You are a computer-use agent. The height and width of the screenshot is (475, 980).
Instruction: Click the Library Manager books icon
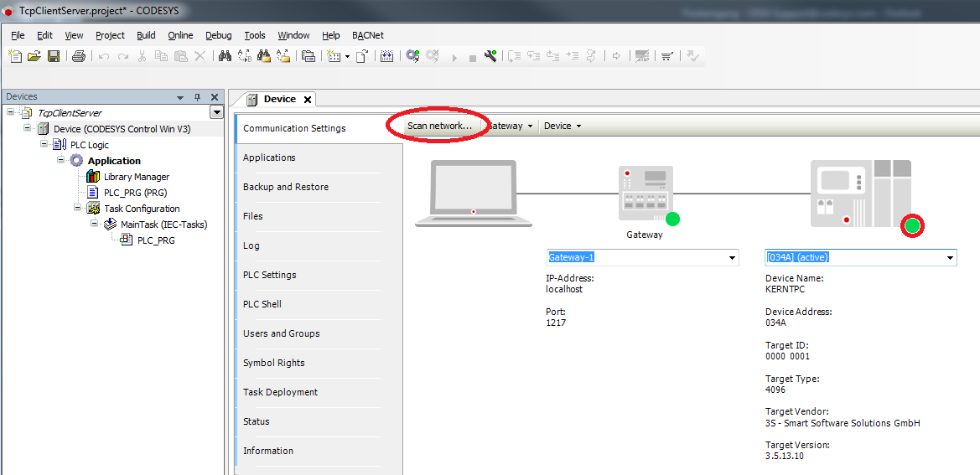tap(93, 177)
